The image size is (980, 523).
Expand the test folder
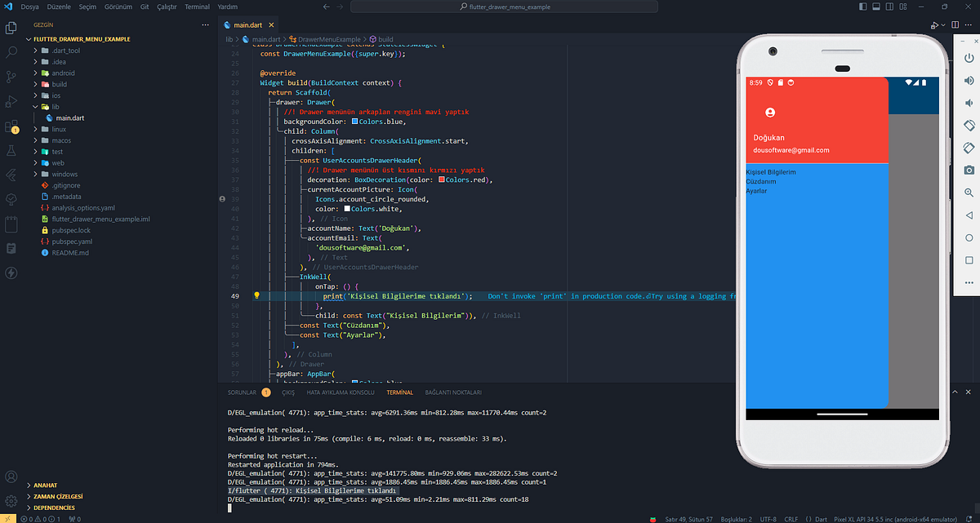click(x=57, y=152)
